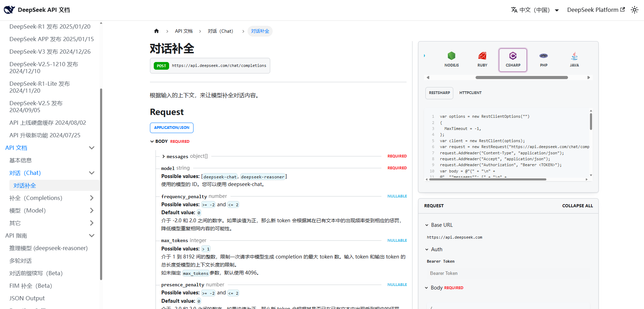The width and height of the screenshot is (644, 309).
Task: Click the https://api.deepseek.com base URL text
Action: tap(455, 237)
